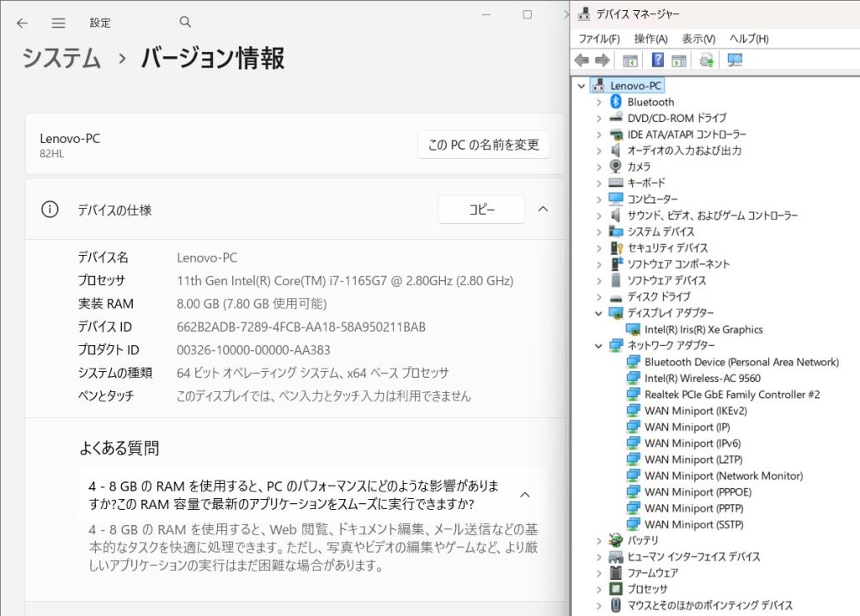Collapse the デバイスの仕様 section chevron

point(543,210)
